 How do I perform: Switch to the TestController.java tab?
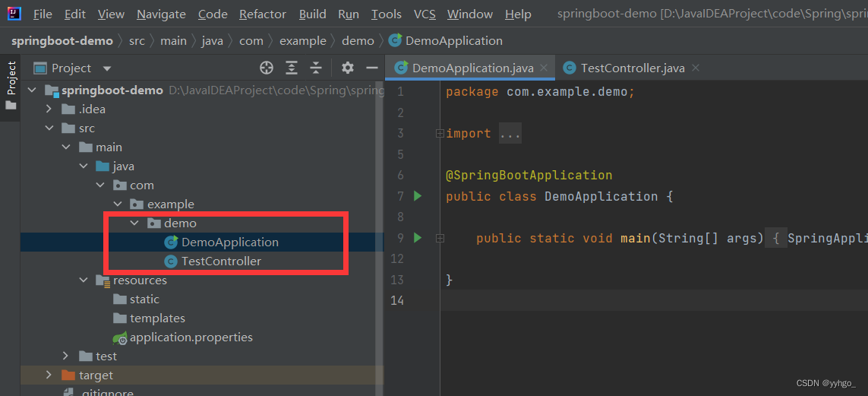coord(632,68)
